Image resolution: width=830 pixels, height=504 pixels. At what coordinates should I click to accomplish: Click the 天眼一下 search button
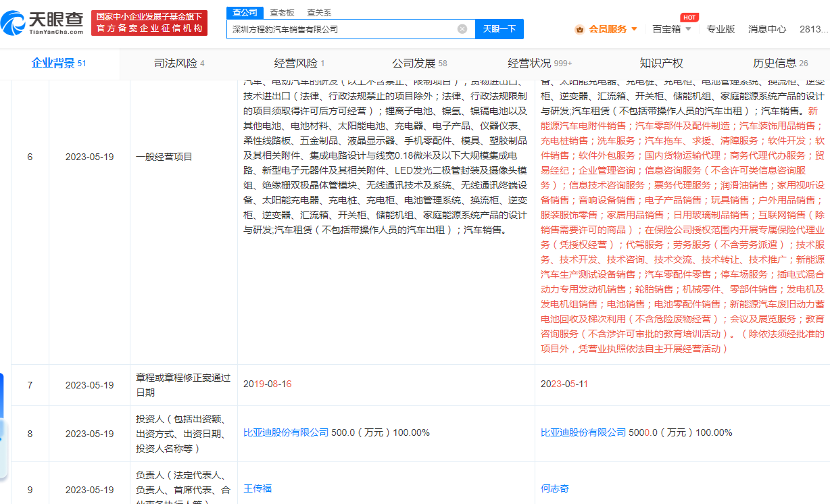pos(499,29)
